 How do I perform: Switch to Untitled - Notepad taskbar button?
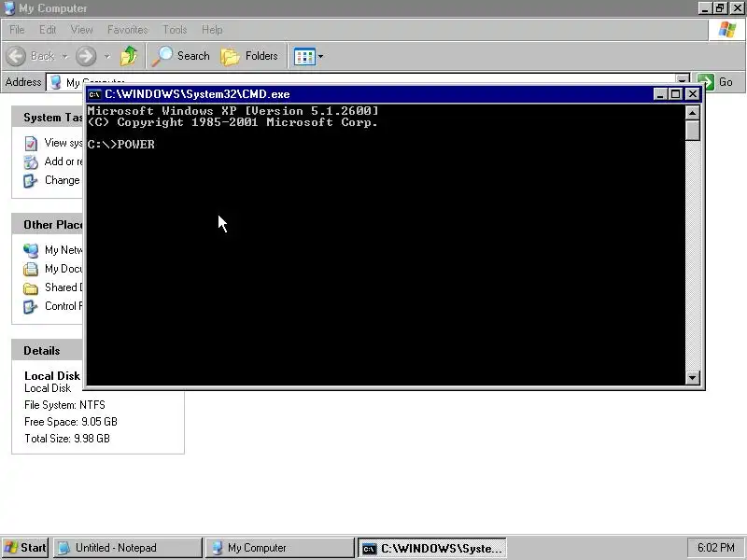128,548
